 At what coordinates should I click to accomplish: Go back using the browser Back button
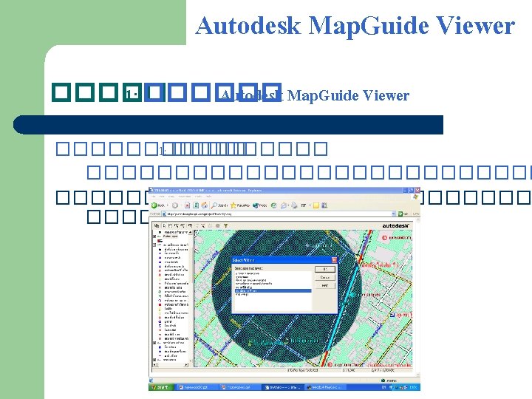(157, 205)
